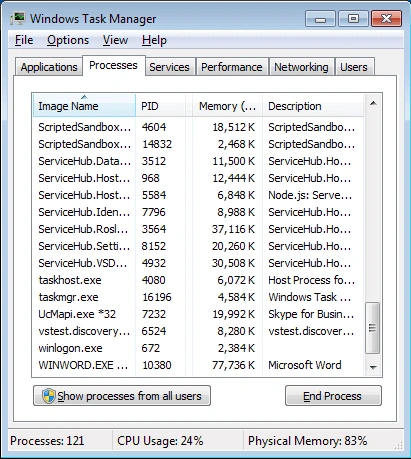Maximize the Task Manager window

[x=353, y=19]
